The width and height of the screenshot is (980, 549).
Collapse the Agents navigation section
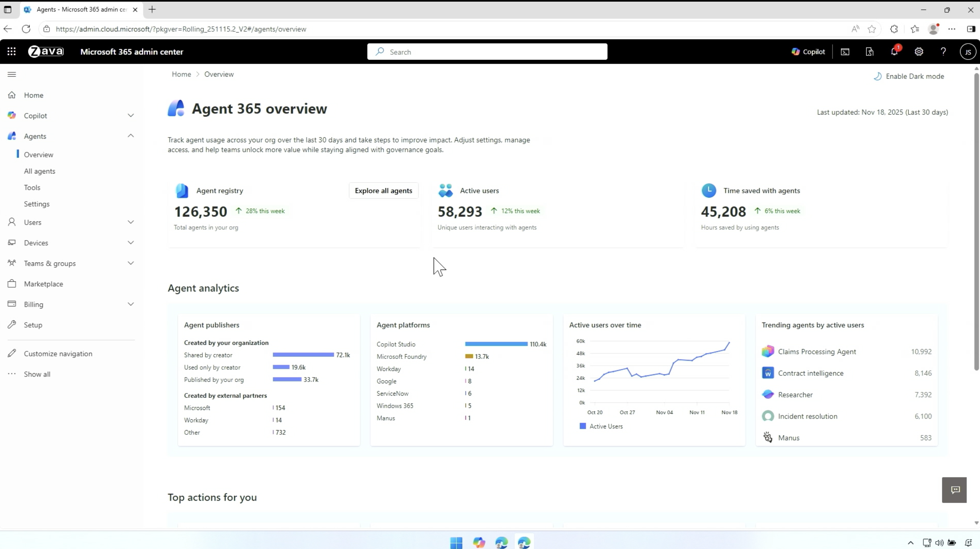tap(131, 136)
